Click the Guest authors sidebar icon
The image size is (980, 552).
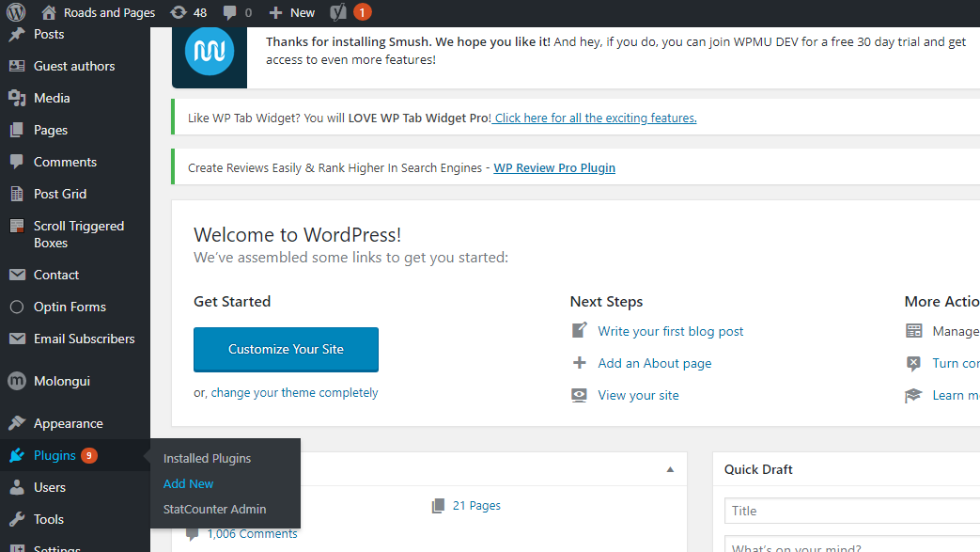pyautogui.click(x=17, y=66)
